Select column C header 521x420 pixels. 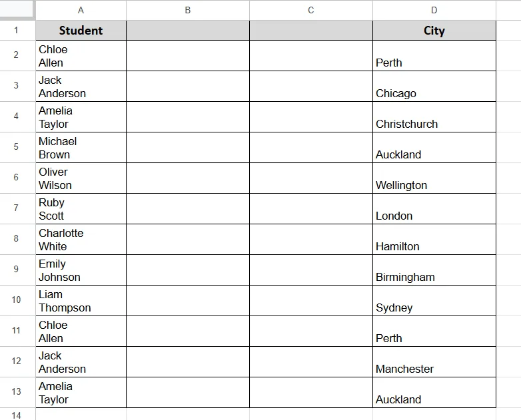311,10
